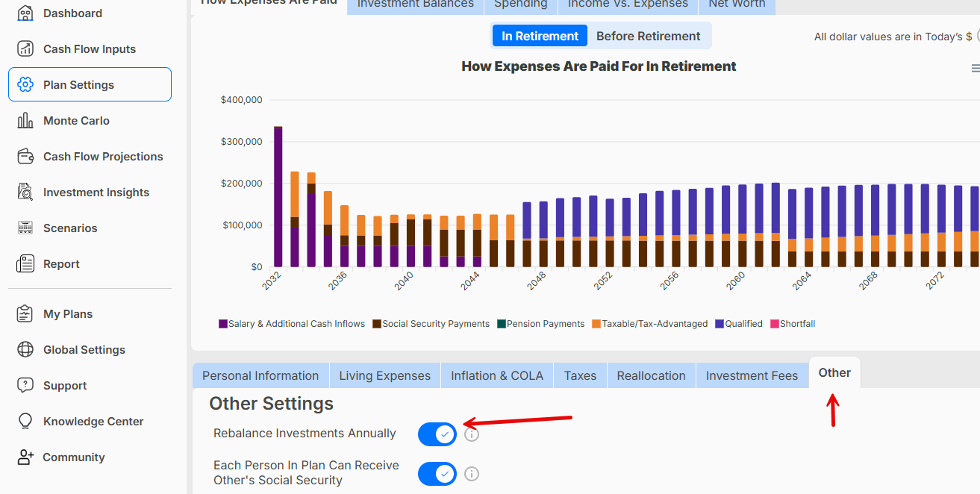Switch chart to Before Retirement view
This screenshot has width=980, height=494.
(648, 36)
